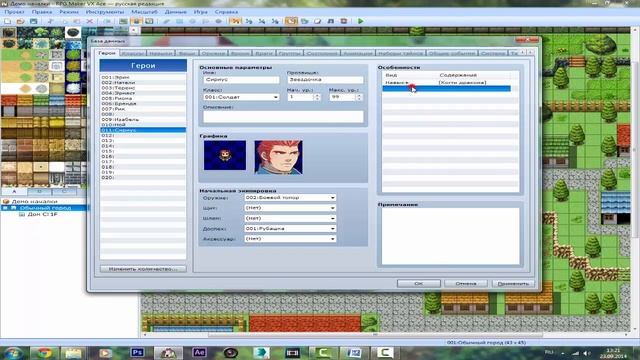
Task: Click the max level stepper arrows
Action: 359,97
